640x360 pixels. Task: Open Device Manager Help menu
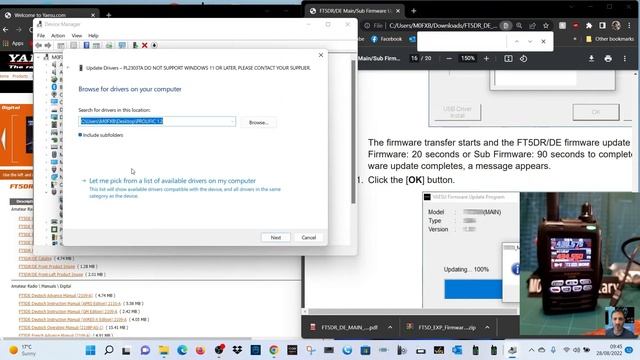pyautogui.click(x=93, y=36)
